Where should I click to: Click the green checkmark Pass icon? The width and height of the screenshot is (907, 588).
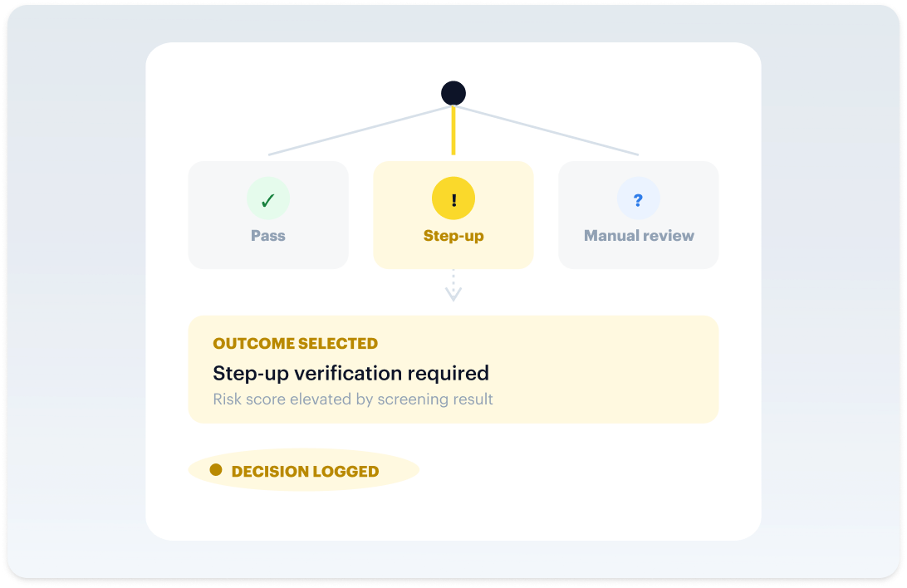267,198
